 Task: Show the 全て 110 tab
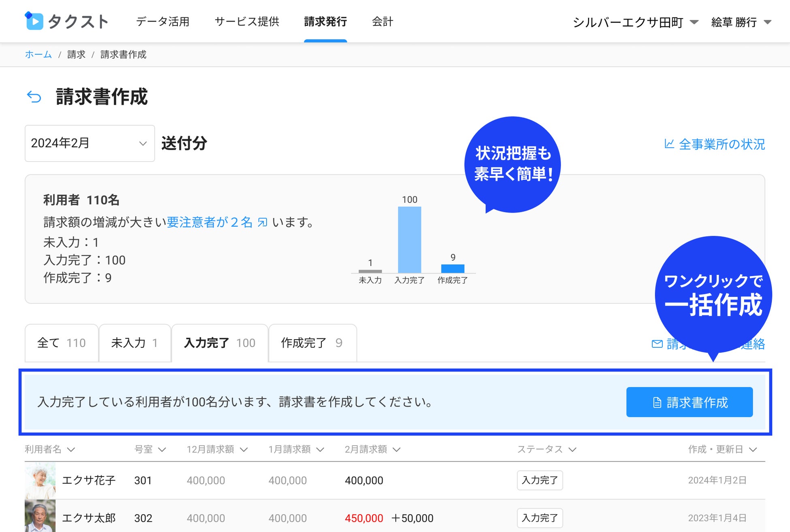pyautogui.click(x=62, y=343)
